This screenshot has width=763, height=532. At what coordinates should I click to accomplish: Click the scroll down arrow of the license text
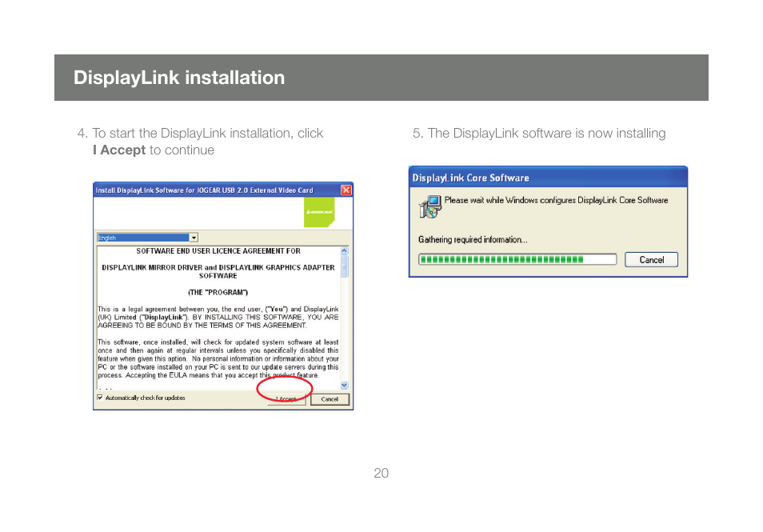pyautogui.click(x=345, y=385)
